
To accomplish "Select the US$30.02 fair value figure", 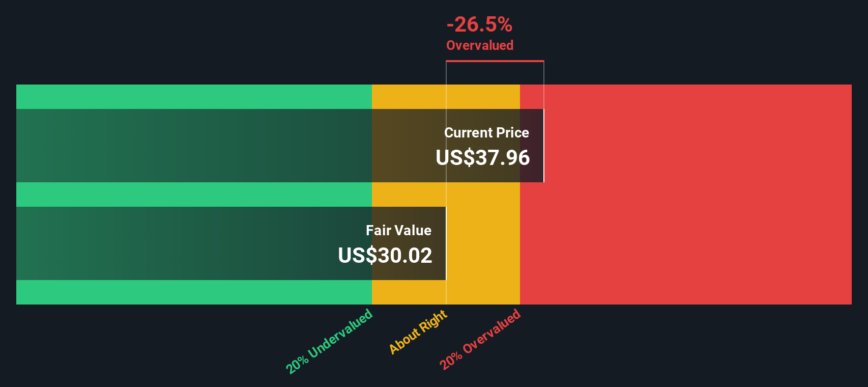I will (x=385, y=255).
